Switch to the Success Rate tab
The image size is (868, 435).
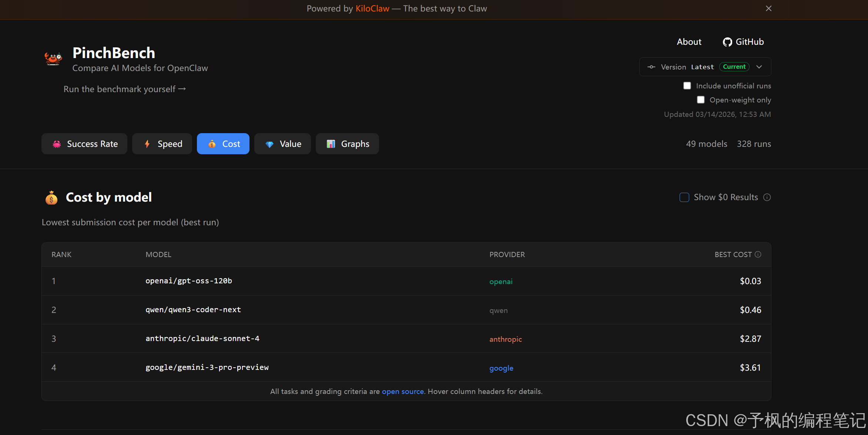84,144
